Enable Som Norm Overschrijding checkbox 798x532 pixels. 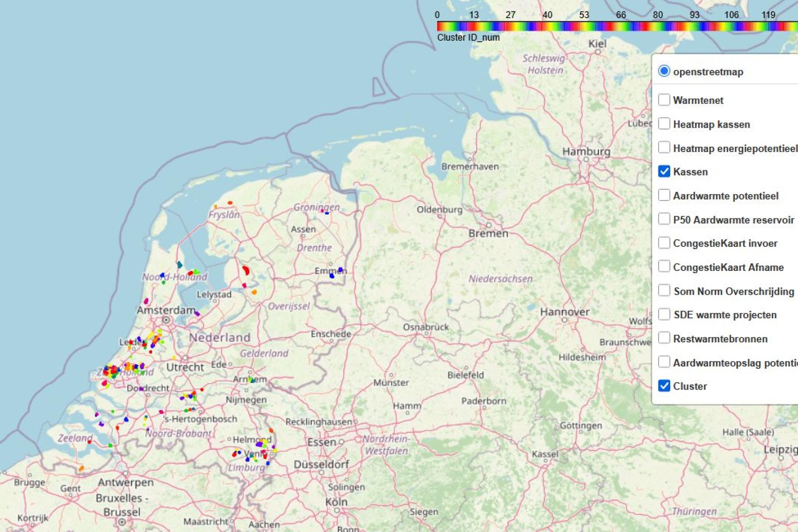(x=664, y=291)
